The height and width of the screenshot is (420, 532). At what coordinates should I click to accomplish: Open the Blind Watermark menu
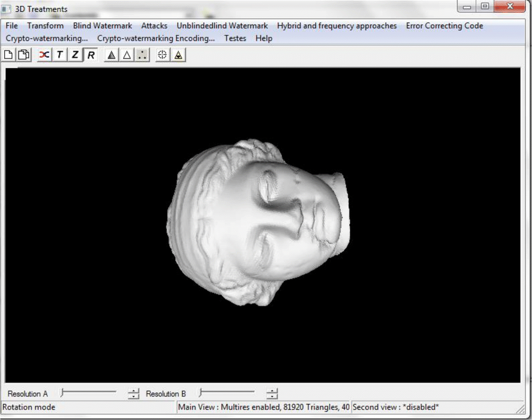[x=102, y=26]
